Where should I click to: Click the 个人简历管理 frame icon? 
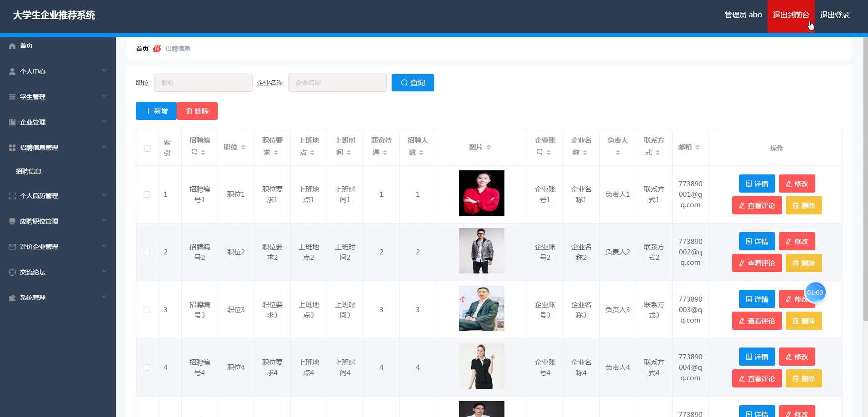tap(12, 196)
